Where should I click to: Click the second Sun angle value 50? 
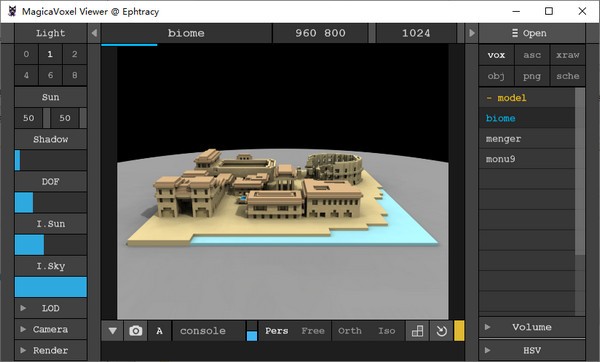point(65,118)
